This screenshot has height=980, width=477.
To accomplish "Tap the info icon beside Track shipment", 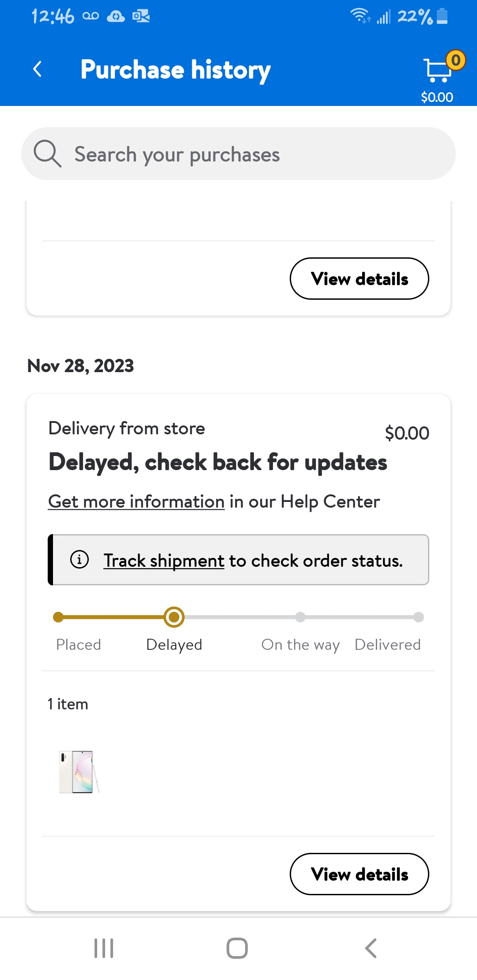I will tap(79, 560).
